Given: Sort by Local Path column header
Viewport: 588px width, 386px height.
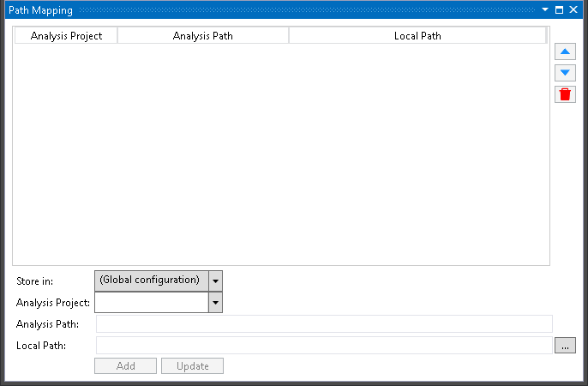Looking at the screenshot, I should [417, 36].
